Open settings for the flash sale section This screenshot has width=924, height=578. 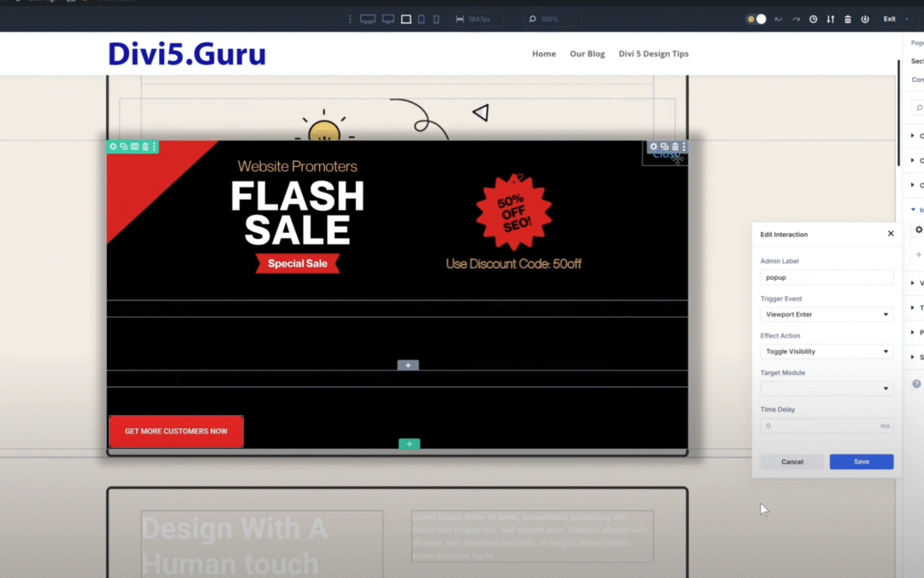[113, 146]
